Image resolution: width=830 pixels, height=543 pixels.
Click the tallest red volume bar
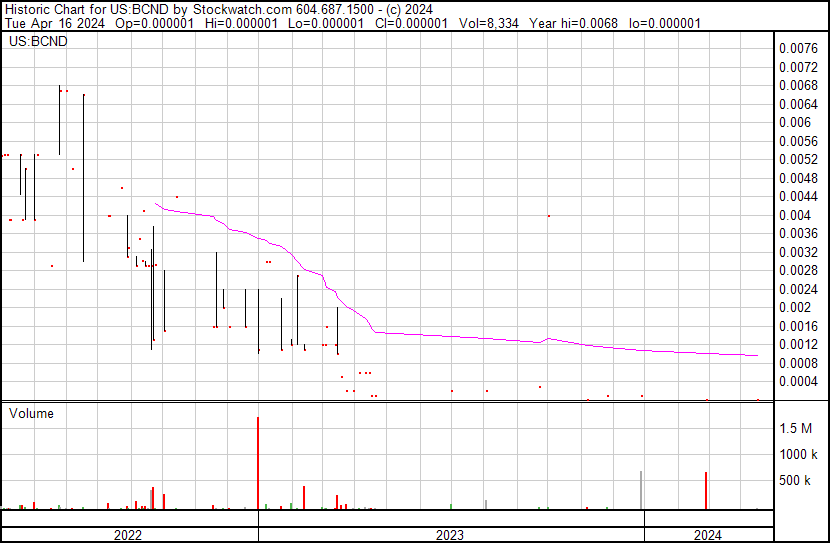(x=258, y=463)
